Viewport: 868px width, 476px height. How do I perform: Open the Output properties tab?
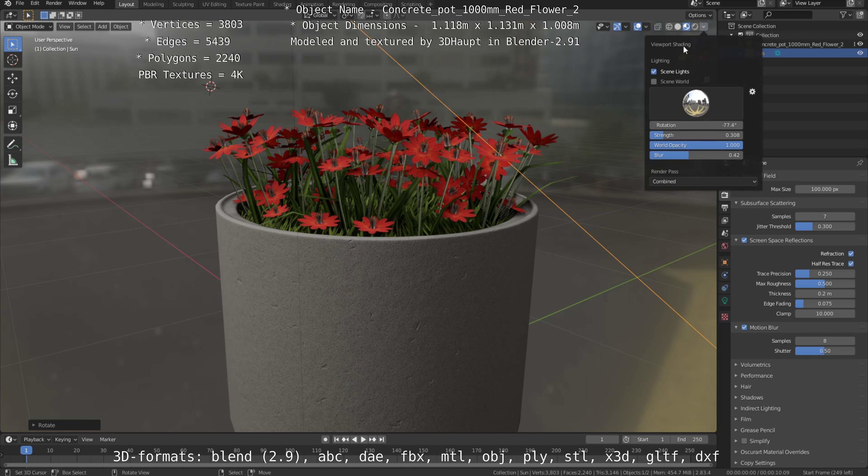pos(725,208)
